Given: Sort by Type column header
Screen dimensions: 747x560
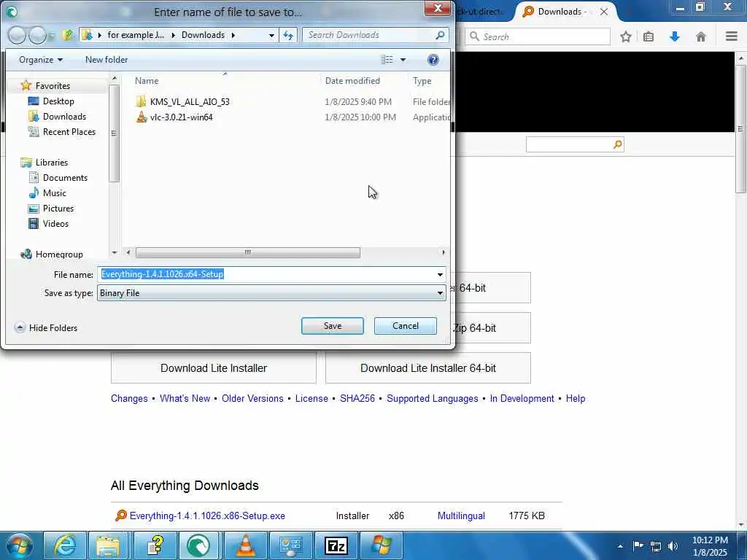Looking at the screenshot, I should (422, 80).
